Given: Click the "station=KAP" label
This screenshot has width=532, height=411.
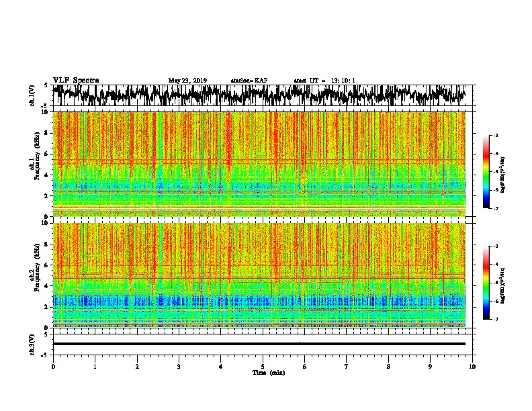Looking at the screenshot, I should (249, 81).
